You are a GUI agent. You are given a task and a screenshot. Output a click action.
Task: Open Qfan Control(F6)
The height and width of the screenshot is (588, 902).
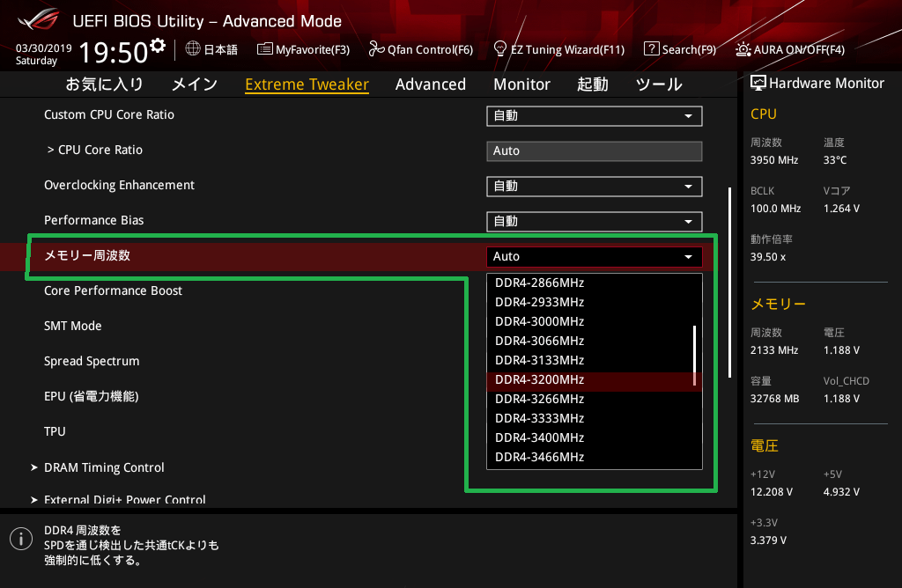pos(421,49)
